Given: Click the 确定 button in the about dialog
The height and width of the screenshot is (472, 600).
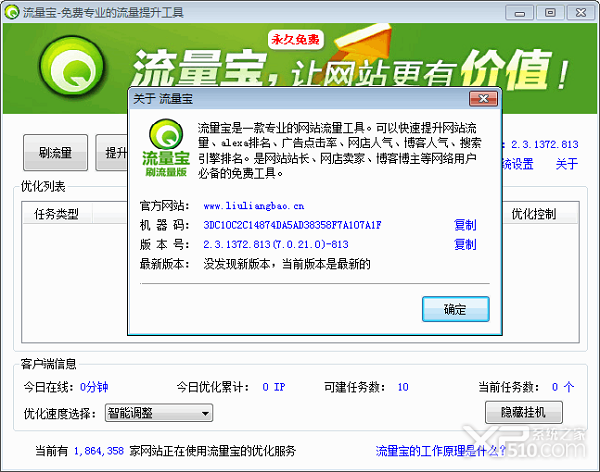Looking at the screenshot, I should pyautogui.click(x=455, y=309).
